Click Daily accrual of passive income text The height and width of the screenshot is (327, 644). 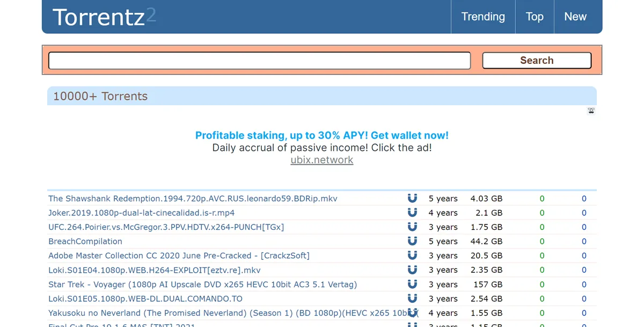(x=322, y=148)
